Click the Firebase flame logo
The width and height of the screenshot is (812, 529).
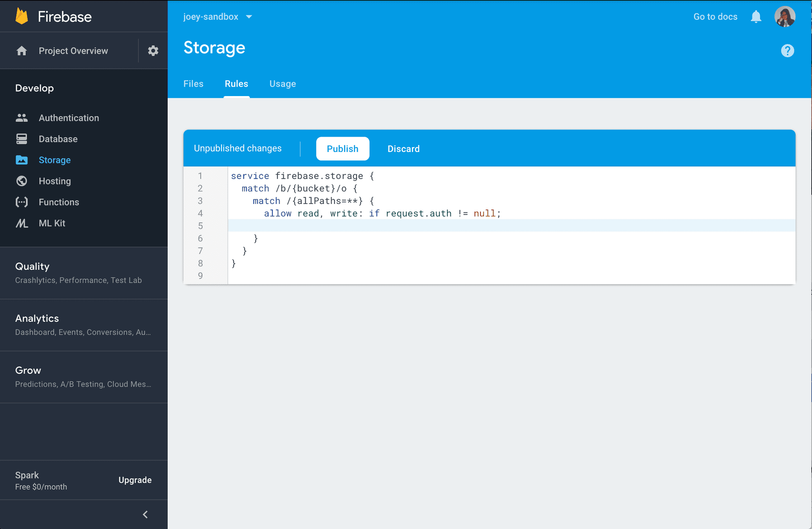22,16
